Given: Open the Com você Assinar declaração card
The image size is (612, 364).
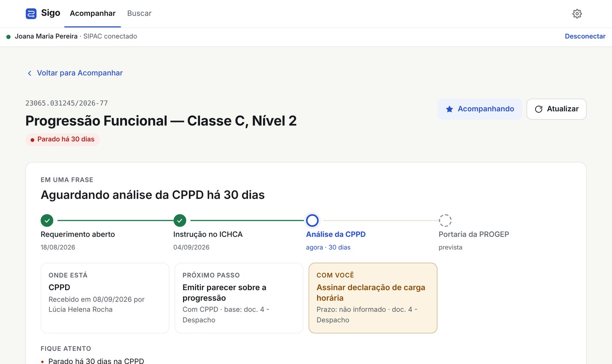Looking at the screenshot, I should pyautogui.click(x=373, y=298).
